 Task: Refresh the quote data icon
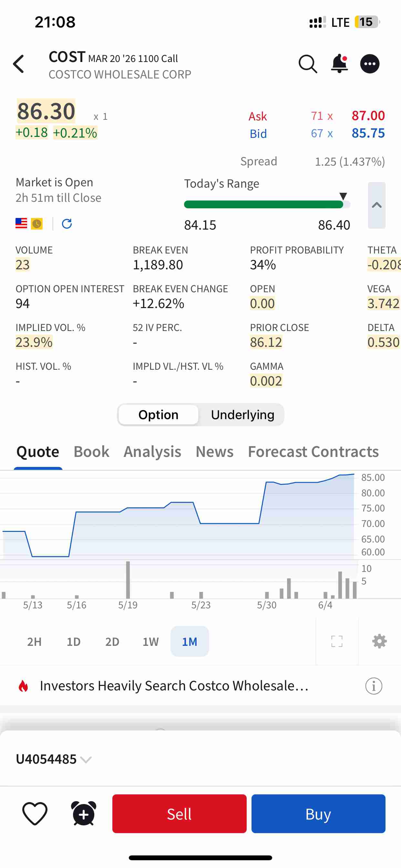coord(67,223)
